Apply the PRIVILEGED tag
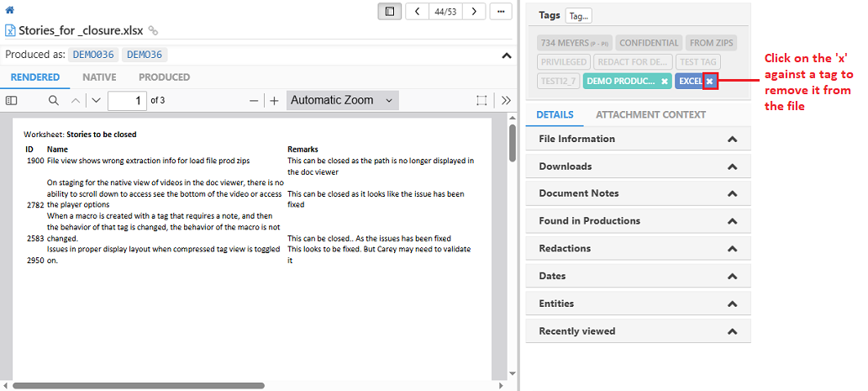This screenshot has width=868, height=391. pos(564,62)
